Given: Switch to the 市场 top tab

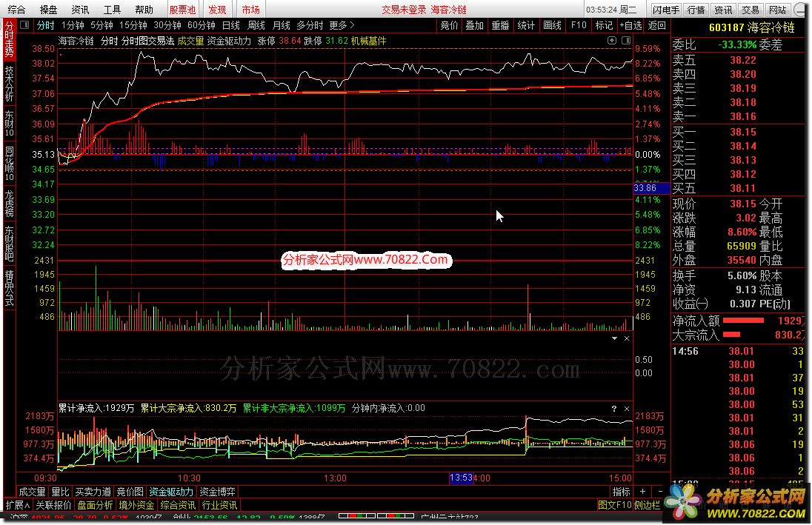Looking at the screenshot, I should (250, 10).
